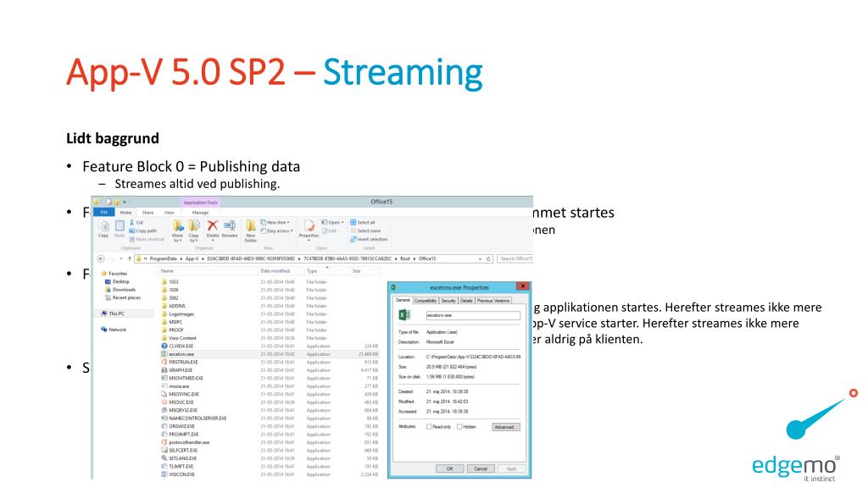Viewport: 868px width, 488px height.
Task: Click the Delete red X icon
Action: coord(213,225)
